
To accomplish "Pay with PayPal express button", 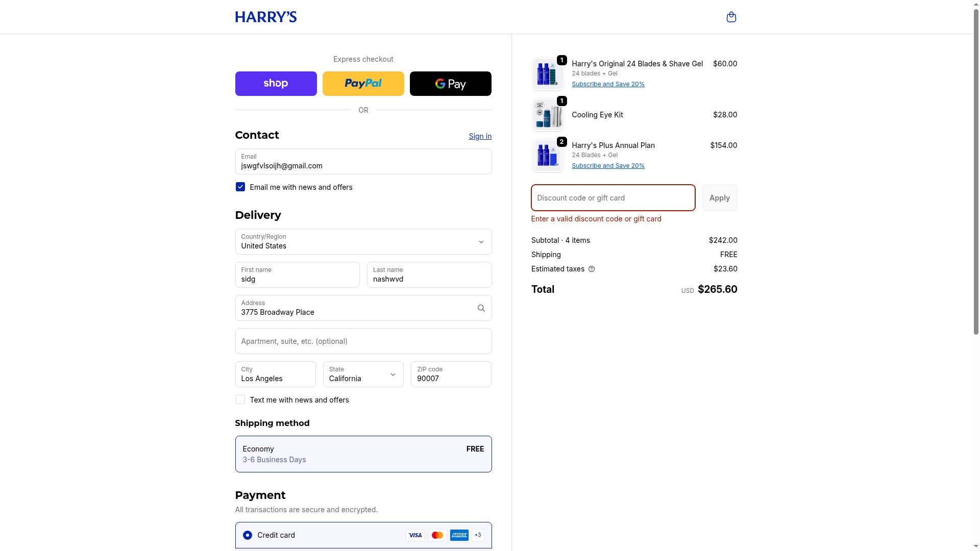I will (x=363, y=84).
